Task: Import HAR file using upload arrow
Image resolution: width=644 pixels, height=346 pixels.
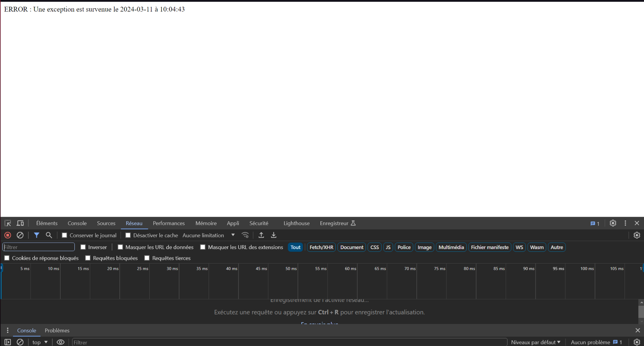Action: (x=261, y=235)
